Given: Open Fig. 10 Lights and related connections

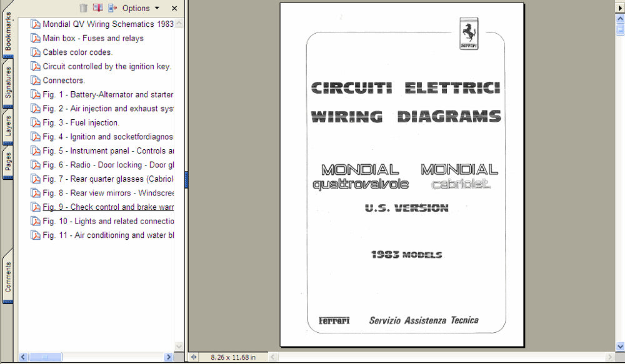Looking at the screenshot, I should [x=107, y=221].
